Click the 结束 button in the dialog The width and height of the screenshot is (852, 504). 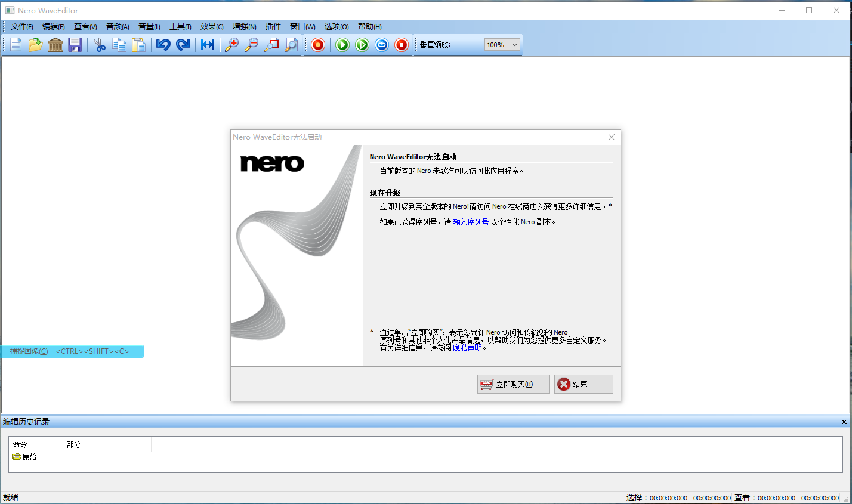tap(584, 384)
